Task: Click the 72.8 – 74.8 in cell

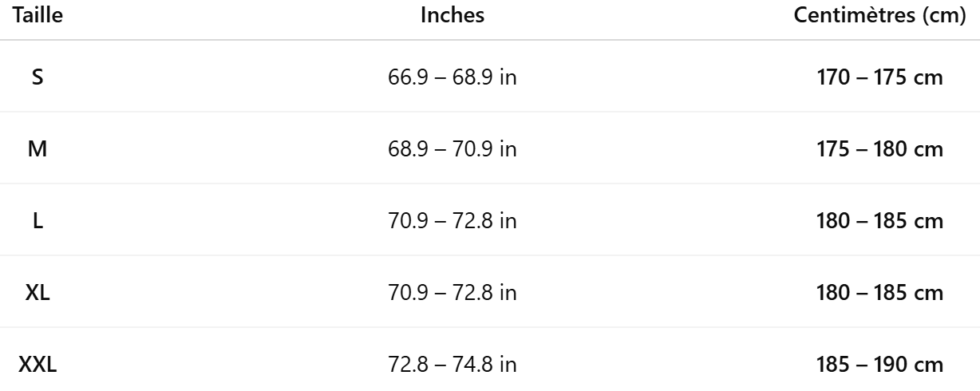Action: (x=452, y=366)
